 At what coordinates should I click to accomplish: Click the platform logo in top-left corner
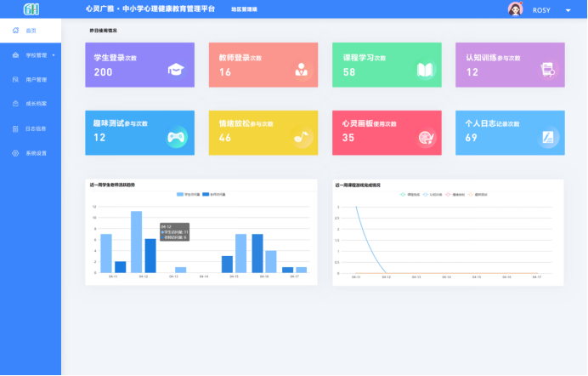31,9
